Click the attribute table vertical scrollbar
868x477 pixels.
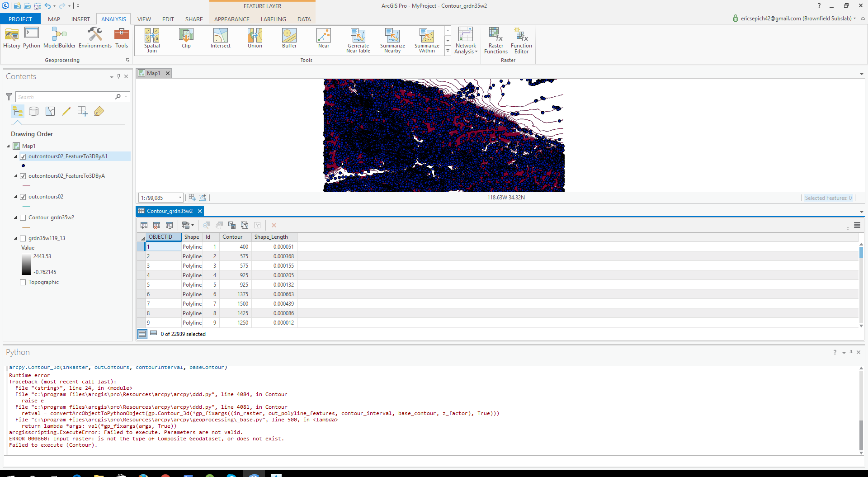click(x=861, y=285)
